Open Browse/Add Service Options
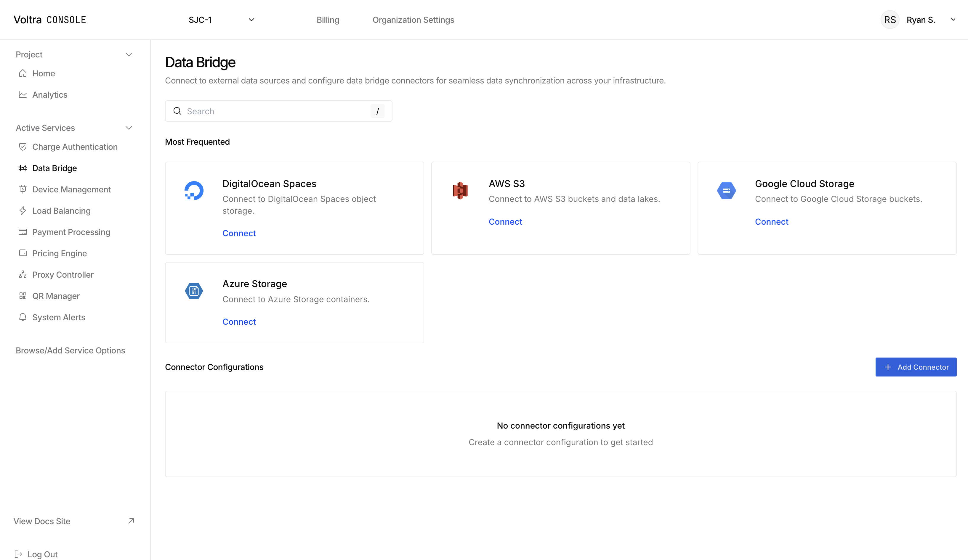 tap(70, 350)
